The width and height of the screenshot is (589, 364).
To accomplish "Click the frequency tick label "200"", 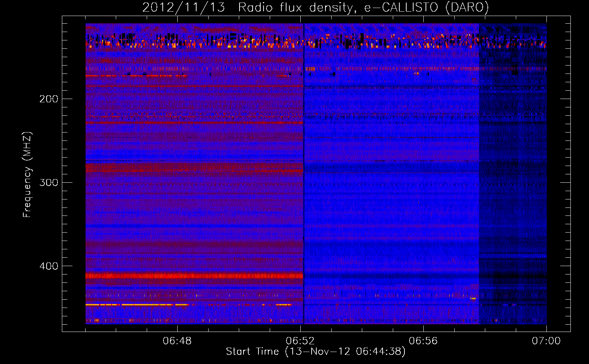I will (x=49, y=99).
